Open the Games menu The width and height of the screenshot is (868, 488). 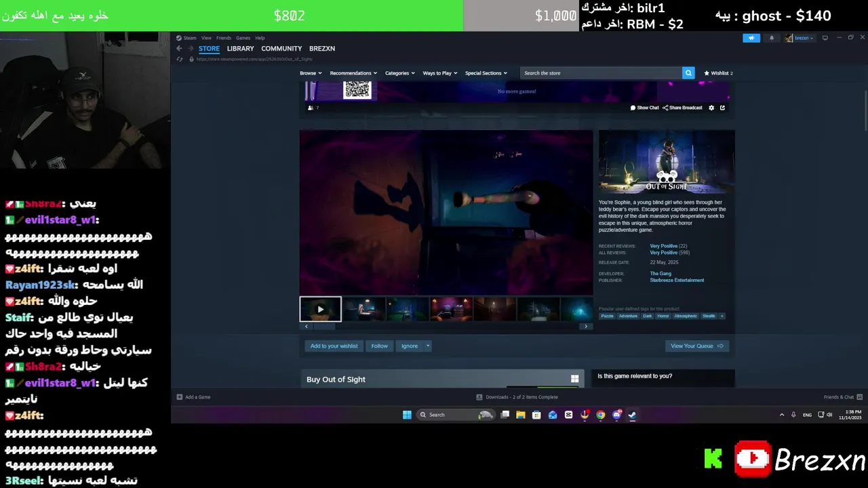[x=243, y=38]
